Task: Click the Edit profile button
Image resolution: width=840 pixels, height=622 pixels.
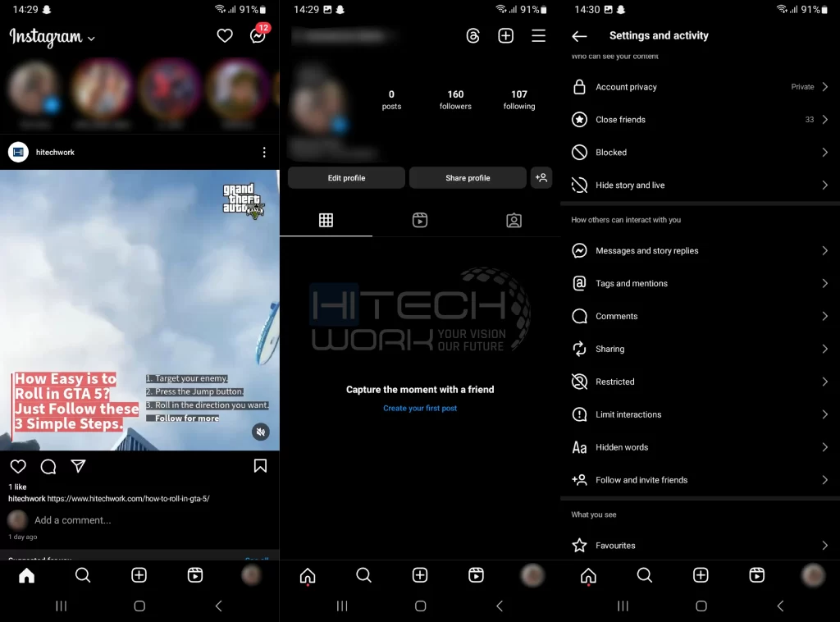Action: click(347, 178)
